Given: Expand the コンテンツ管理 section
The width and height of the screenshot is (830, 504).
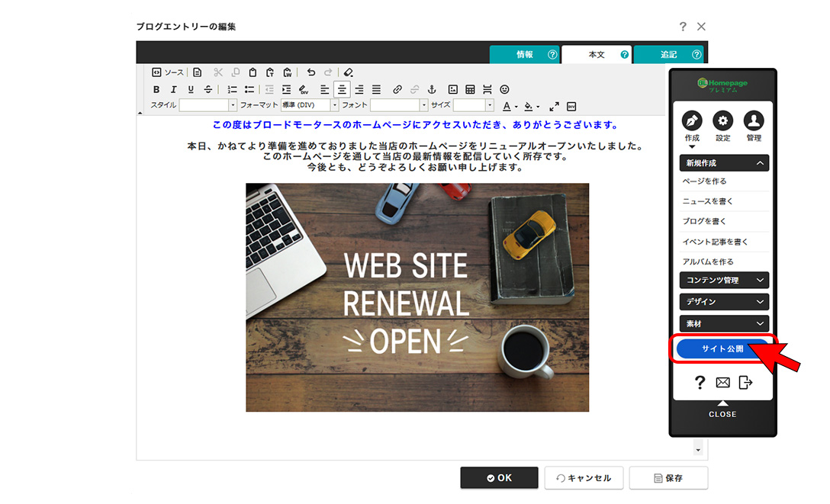Looking at the screenshot, I should (723, 280).
